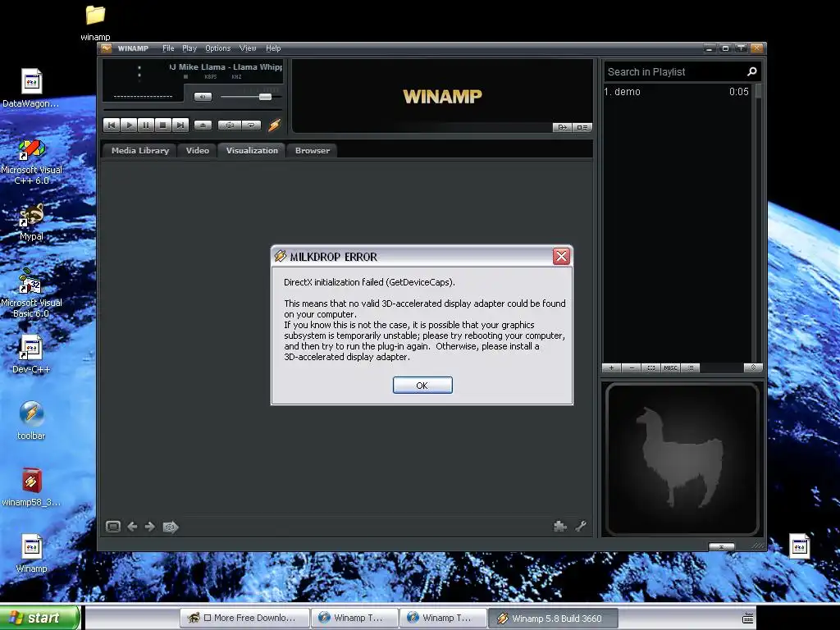
Task: Select the winamp58_3 installer icon
Action: (x=31, y=487)
